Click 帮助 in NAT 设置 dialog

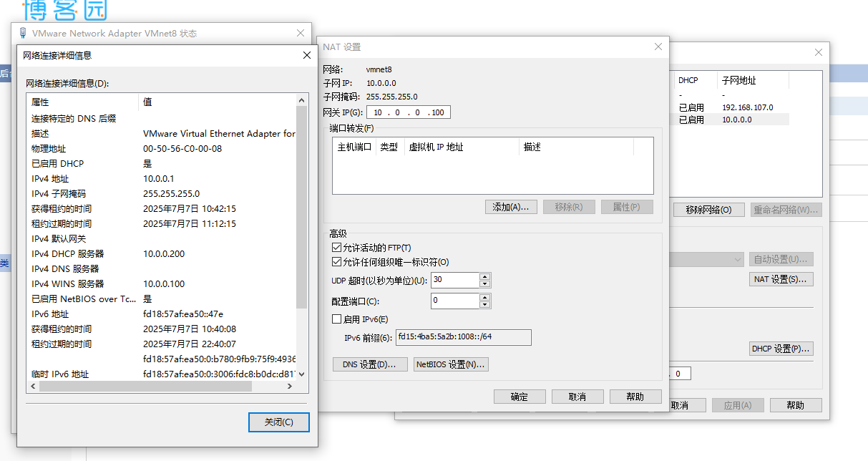pyautogui.click(x=635, y=397)
